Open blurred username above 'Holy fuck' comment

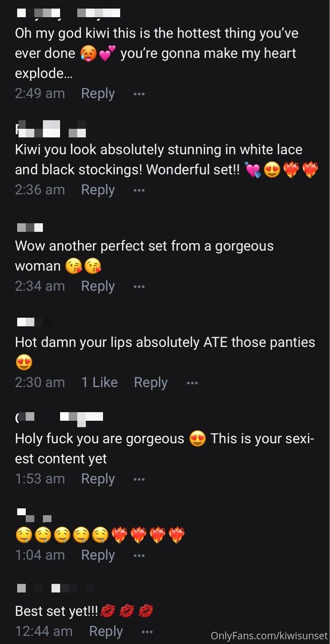(x=59, y=417)
